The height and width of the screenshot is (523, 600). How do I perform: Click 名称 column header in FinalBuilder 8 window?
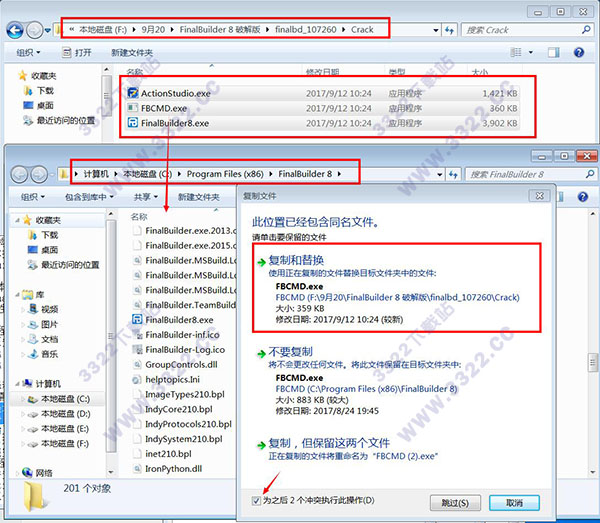click(x=139, y=217)
